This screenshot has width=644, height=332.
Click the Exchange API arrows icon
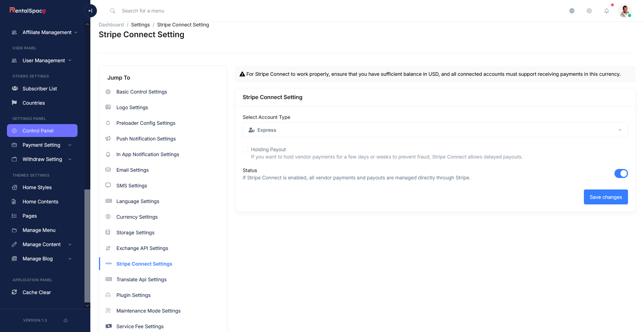click(108, 248)
